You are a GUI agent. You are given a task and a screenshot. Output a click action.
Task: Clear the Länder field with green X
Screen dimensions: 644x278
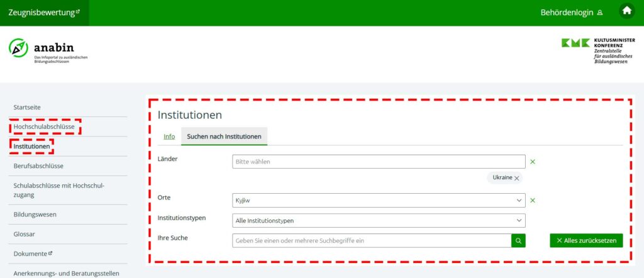coord(533,162)
